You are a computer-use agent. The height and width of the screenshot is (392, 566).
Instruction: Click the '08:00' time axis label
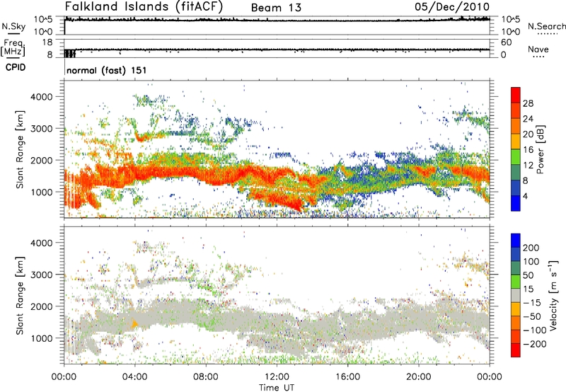pos(205,377)
